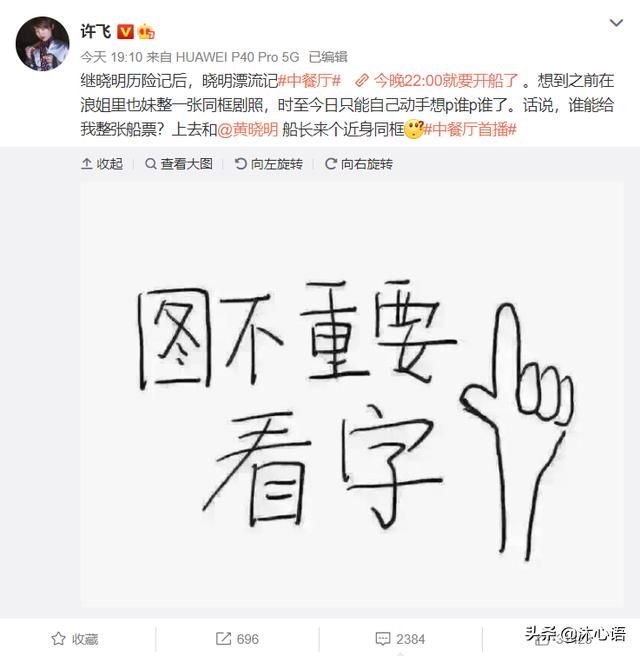Viewport: 640px width, 656px height.
Task: Click the orange V verified badge
Action: coord(125,32)
